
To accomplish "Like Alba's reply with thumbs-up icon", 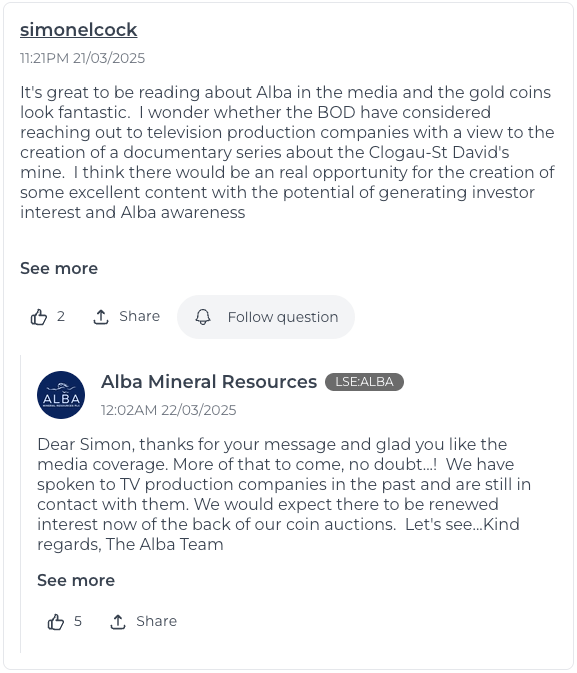I will click(56, 621).
